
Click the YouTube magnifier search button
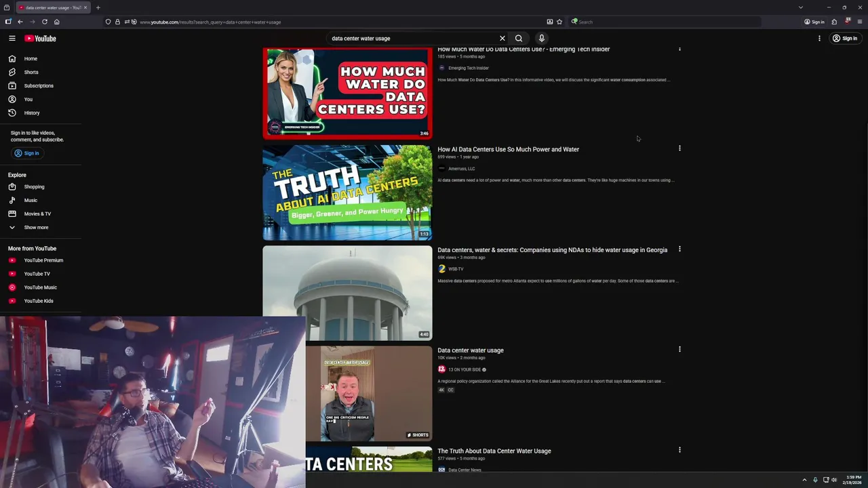point(519,39)
